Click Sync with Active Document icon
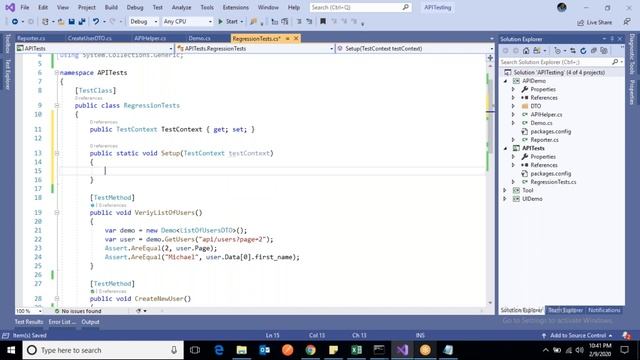 pyautogui.click(x=573, y=51)
